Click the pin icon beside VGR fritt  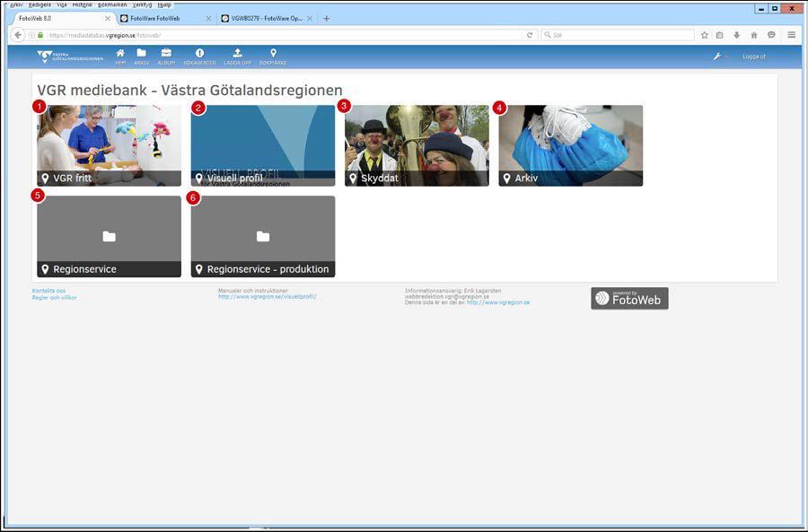(x=46, y=179)
